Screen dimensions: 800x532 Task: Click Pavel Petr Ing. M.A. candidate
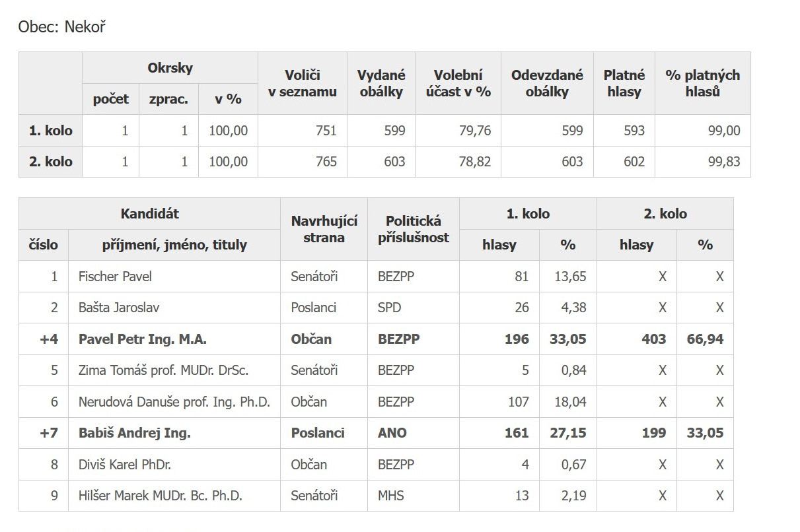tap(142, 339)
